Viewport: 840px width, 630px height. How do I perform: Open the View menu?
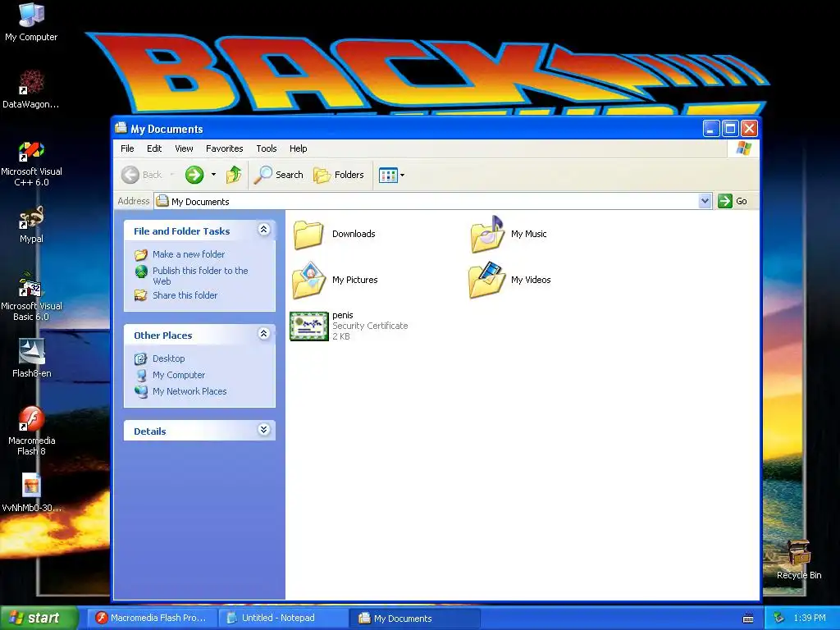(x=184, y=148)
